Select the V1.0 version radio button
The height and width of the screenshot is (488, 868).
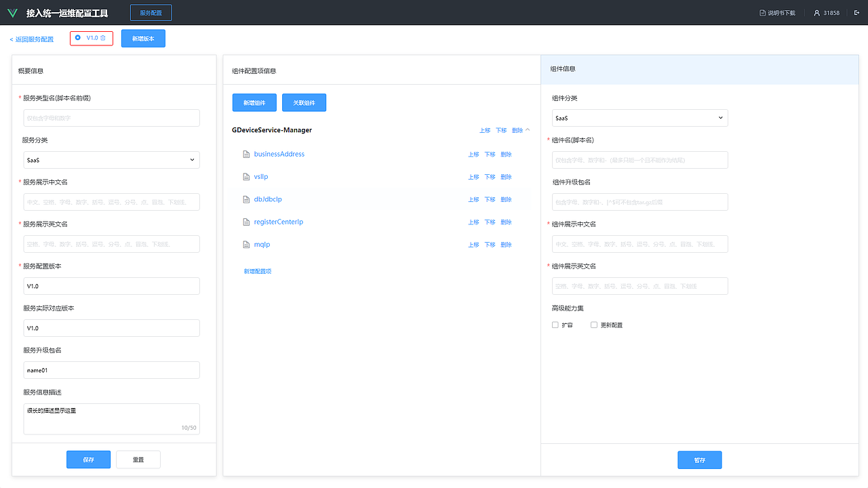click(x=78, y=38)
